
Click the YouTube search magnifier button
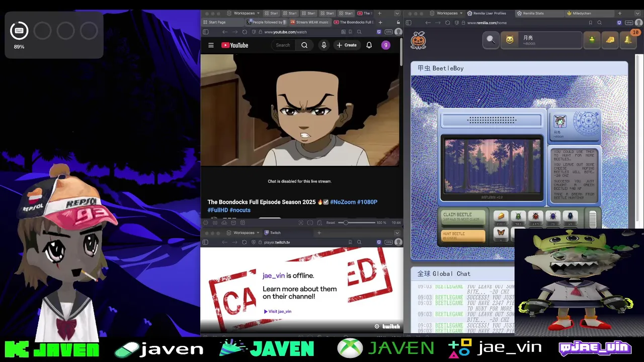pyautogui.click(x=304, y=45)
